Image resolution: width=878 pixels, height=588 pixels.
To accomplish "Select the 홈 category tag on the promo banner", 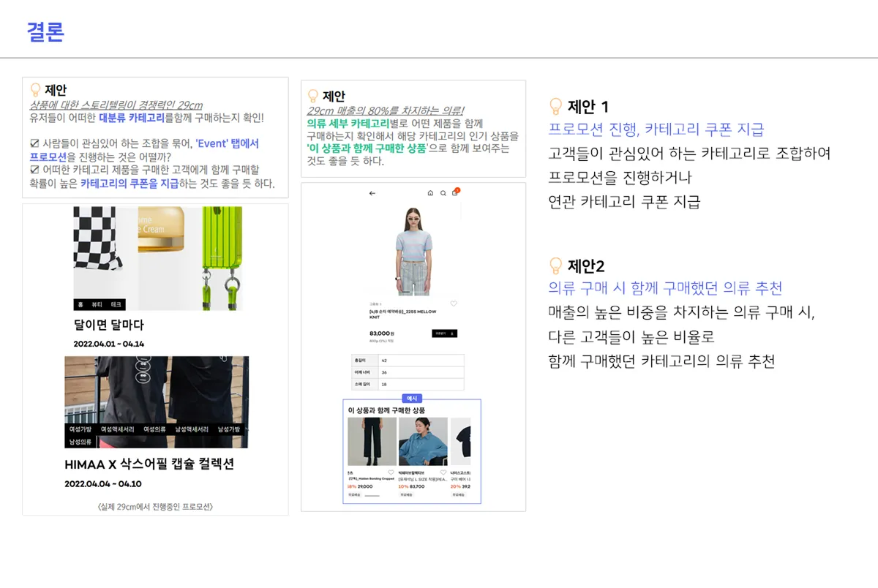I will pos(80,304).
